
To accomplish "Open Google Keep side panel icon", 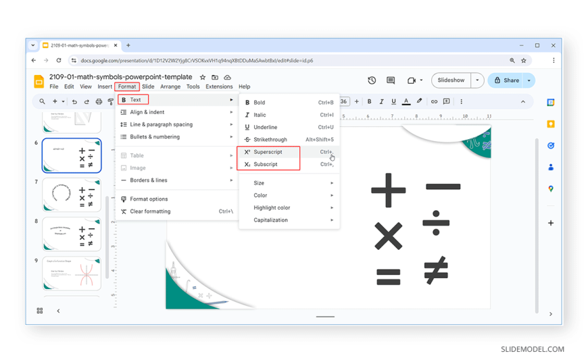I will (x=551, y=124).
